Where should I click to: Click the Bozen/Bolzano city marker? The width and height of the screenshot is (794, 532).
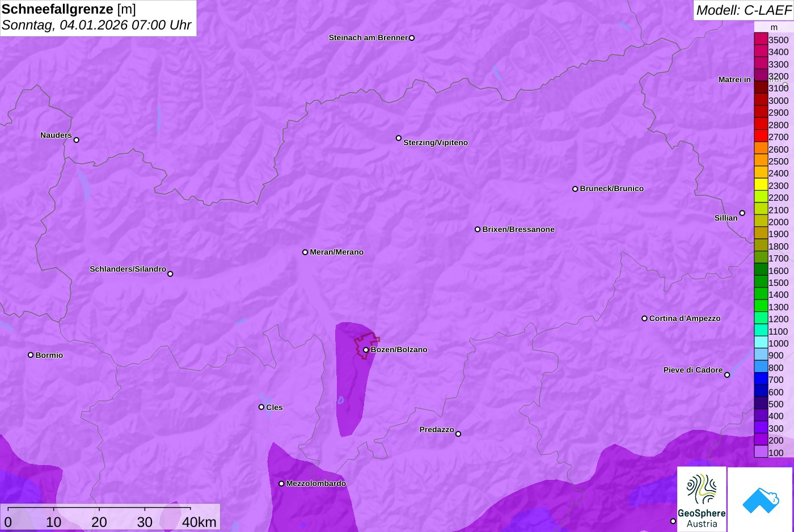point(366,350)
